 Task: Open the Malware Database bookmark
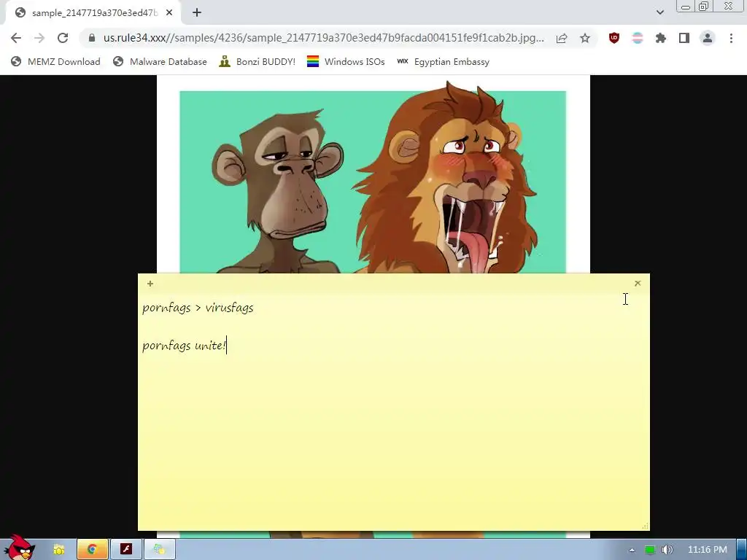pyautogui.click(x=160, y=61)
